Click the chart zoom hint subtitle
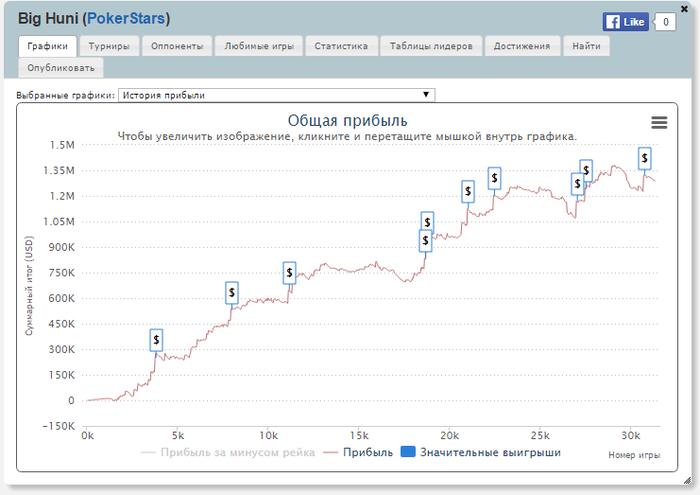 347,137
